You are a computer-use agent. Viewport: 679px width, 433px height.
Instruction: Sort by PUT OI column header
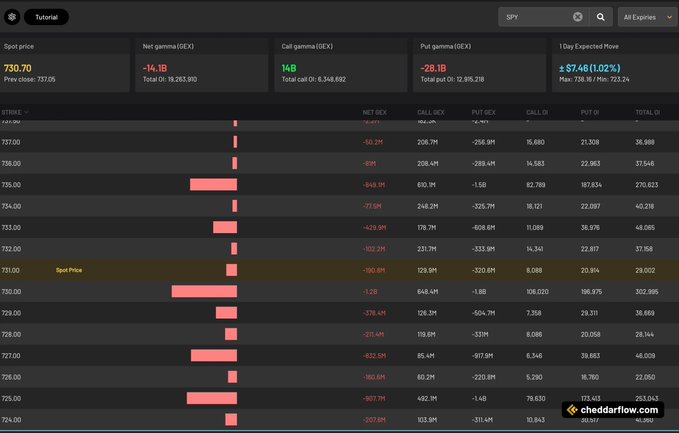click(590, 112)
